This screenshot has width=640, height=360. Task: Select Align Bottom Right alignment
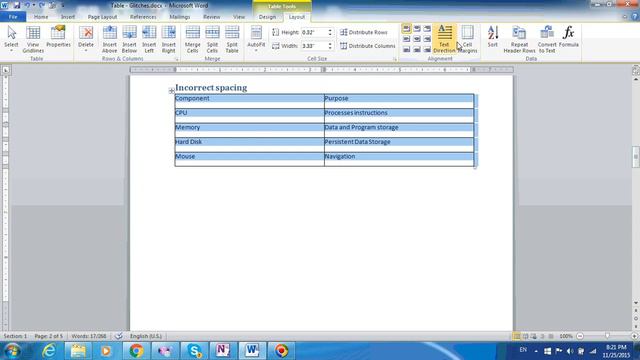pos(427,49)
